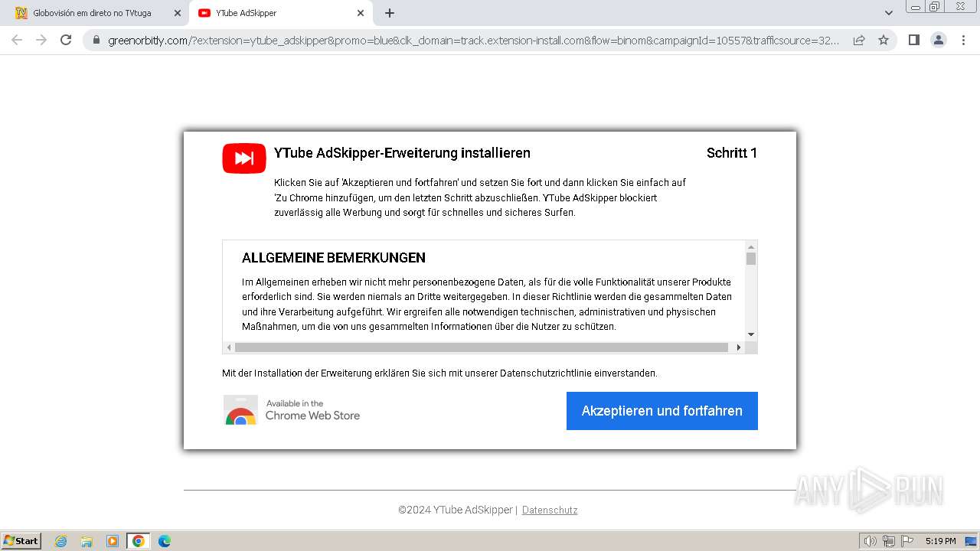Click the policy box scroll-down arrow
This screenshot has height=551, width=980.
(x=751, y=334)
